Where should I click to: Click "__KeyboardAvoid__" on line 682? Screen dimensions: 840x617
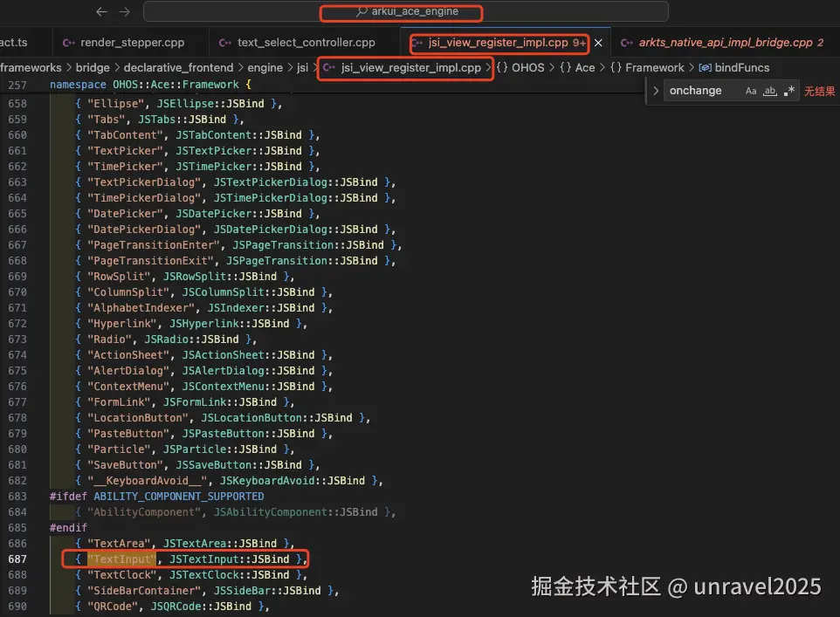coord(148,481)
